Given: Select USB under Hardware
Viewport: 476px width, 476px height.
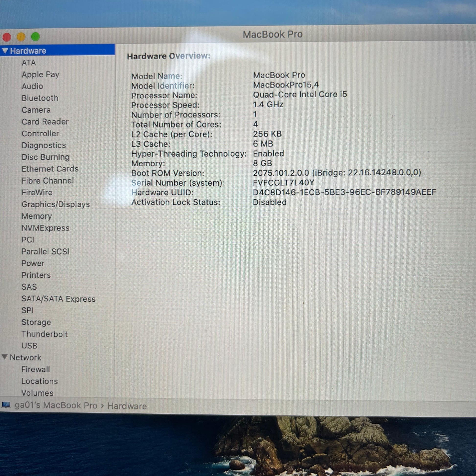Looking at the screenshot, I should (29, 346).
